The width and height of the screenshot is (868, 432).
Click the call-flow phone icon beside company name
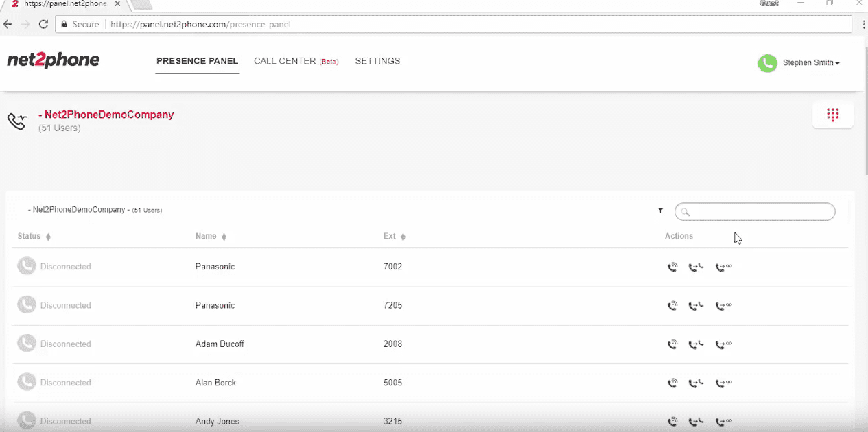(x=17, y=121)
